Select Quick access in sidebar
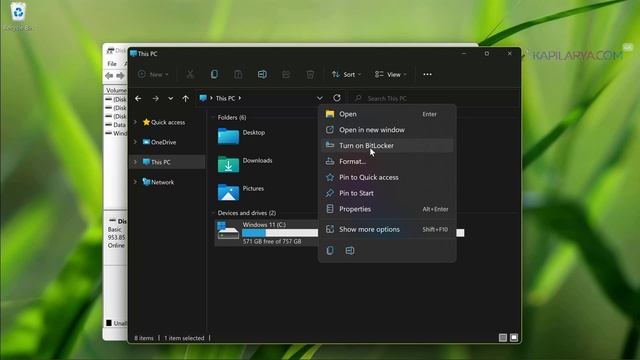The width and height of the screenshot is (640, 360). 168,122
